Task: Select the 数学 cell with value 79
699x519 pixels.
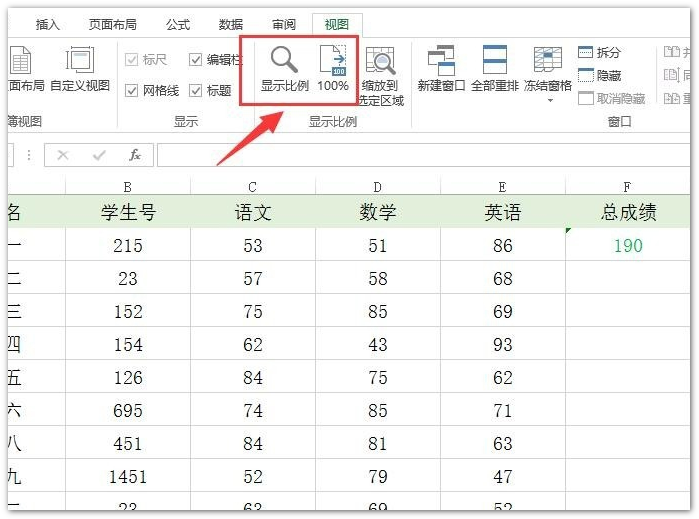Action: [x=378, y=476]
